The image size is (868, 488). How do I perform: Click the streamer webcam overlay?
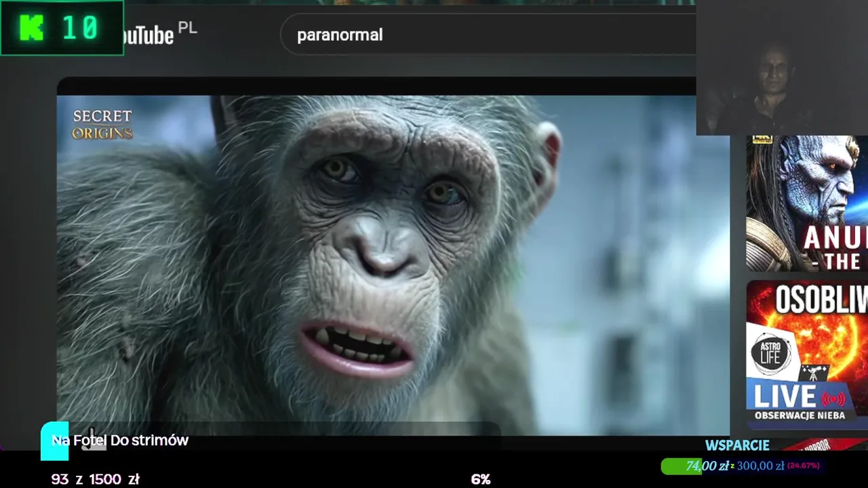point(782,68)
